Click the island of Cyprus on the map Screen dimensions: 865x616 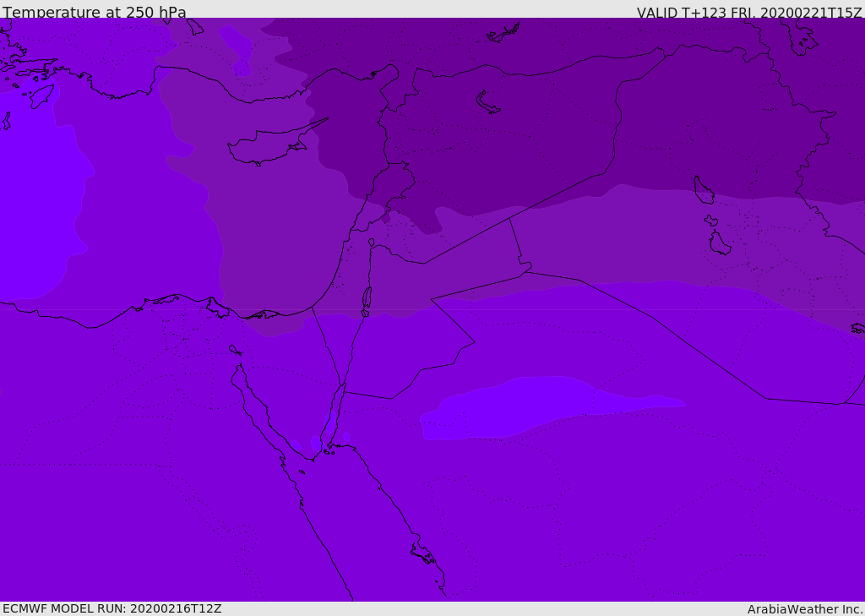(x=270, y=145)
